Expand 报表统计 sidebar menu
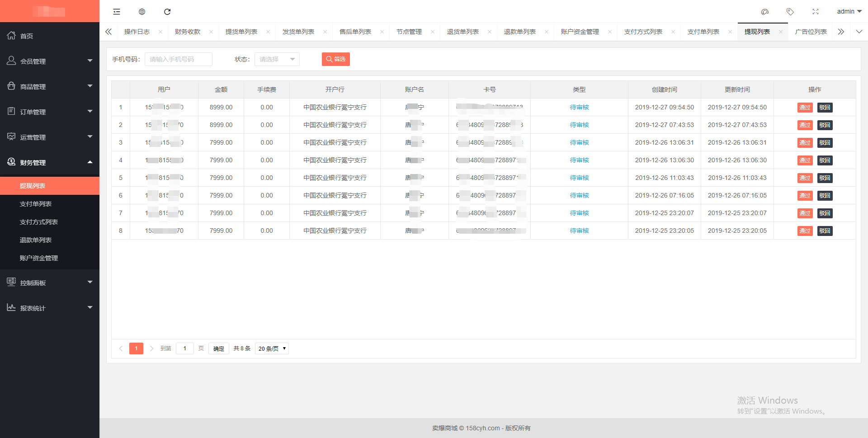 (50, 308)
